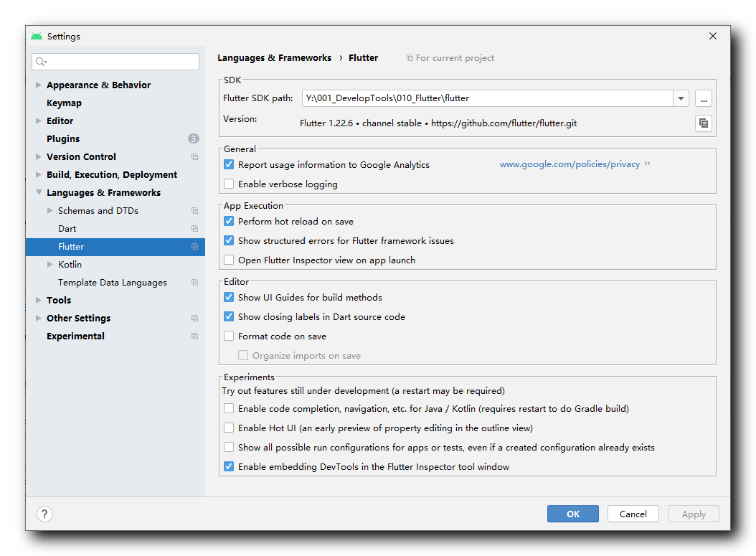Click the 'For current project' indicator icon

pos(409,58)
